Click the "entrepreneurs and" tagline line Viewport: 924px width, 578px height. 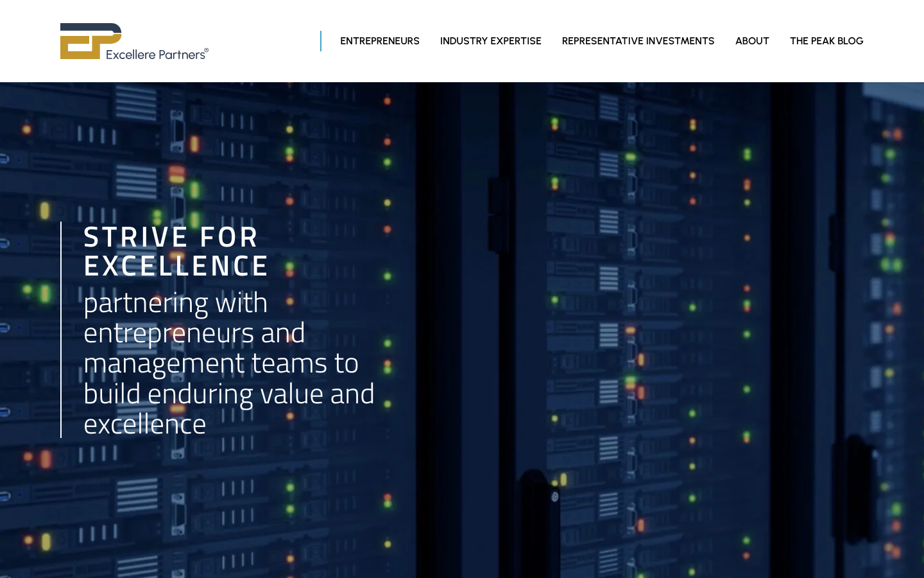coord(194,333)
